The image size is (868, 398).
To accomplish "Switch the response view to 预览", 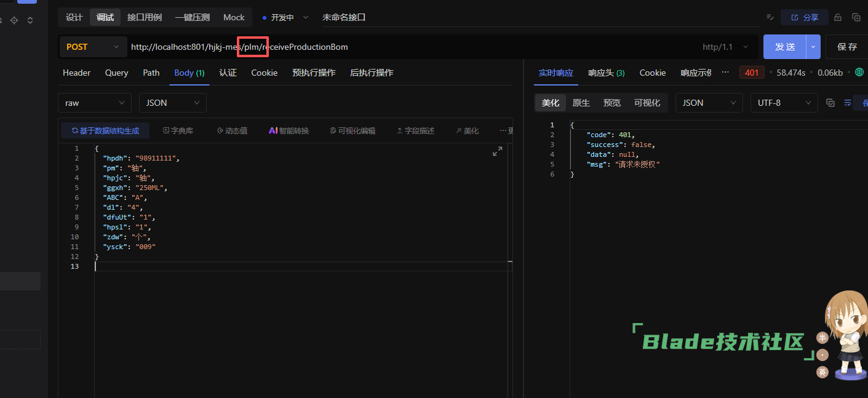I will tap(611, 103).
